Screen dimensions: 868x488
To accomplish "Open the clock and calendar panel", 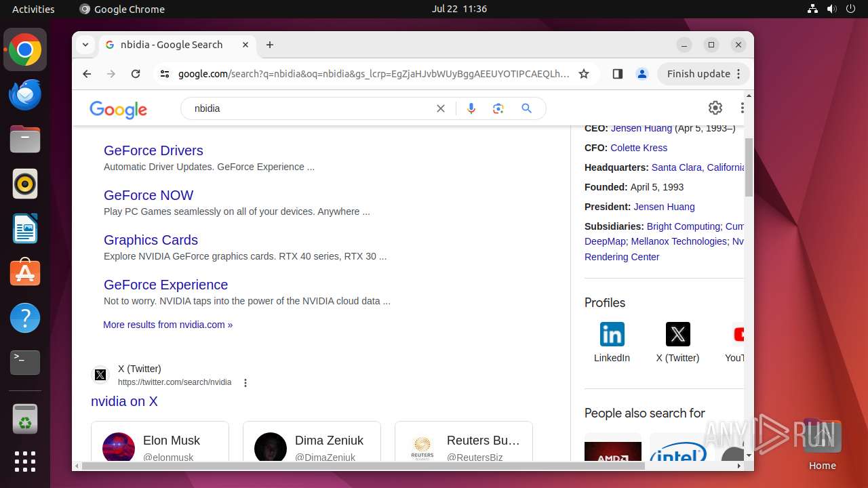I will [x=459, y=9].
